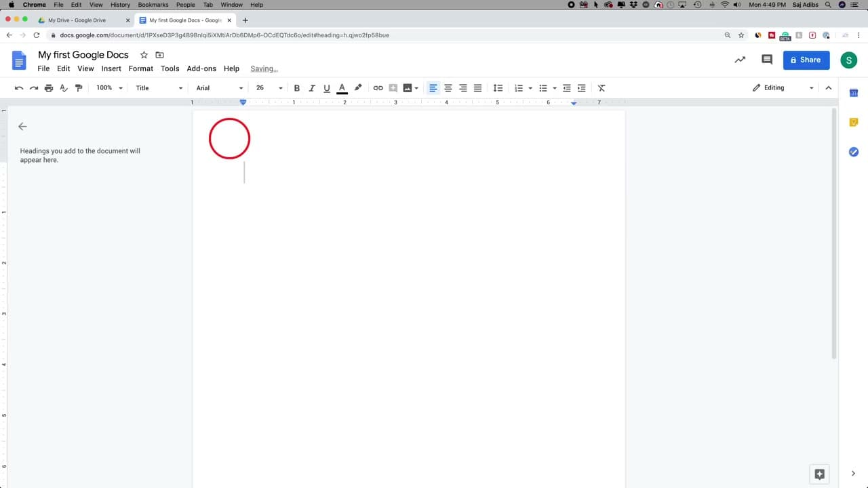Open Bookmarks in macOS menu bar

point(153,5)
